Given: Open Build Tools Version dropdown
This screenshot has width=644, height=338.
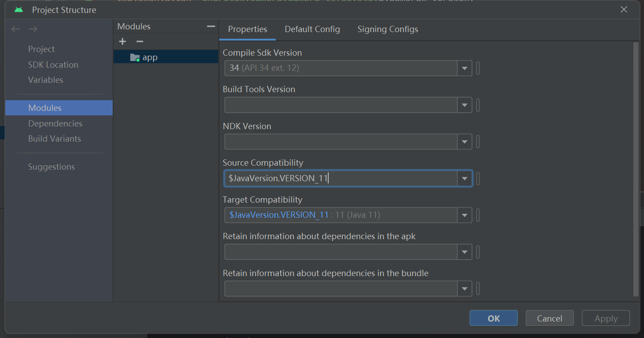Looking at the screenshot, I should click(465, 106).
